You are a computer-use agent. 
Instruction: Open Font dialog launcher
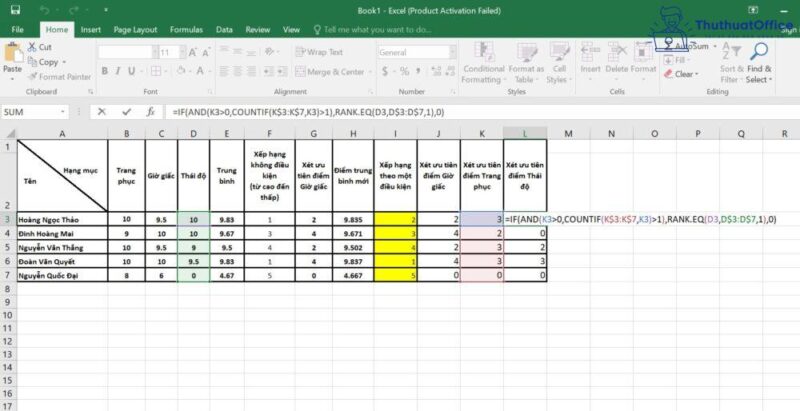[x=210, y=92]
